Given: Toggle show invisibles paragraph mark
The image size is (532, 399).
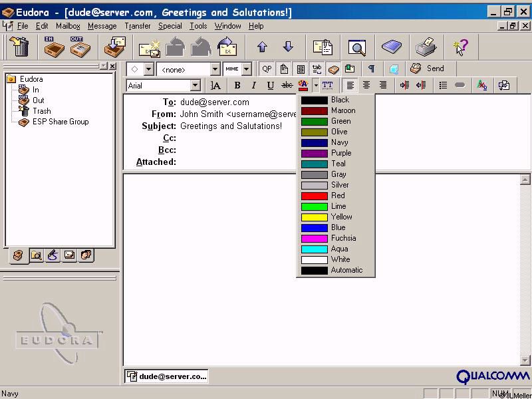Looking at the screenshot, I should (x=372, y=69).
